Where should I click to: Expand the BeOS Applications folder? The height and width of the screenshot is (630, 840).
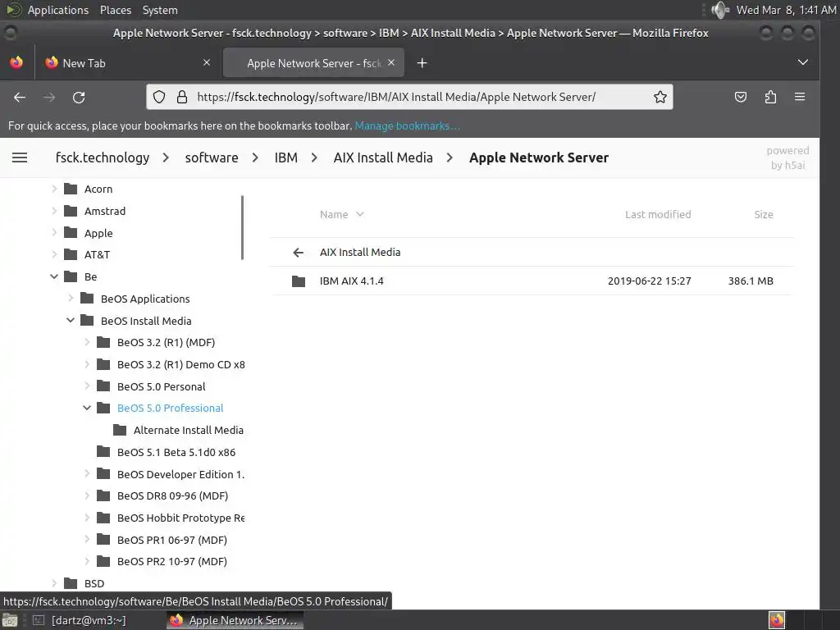coord(71,299)
